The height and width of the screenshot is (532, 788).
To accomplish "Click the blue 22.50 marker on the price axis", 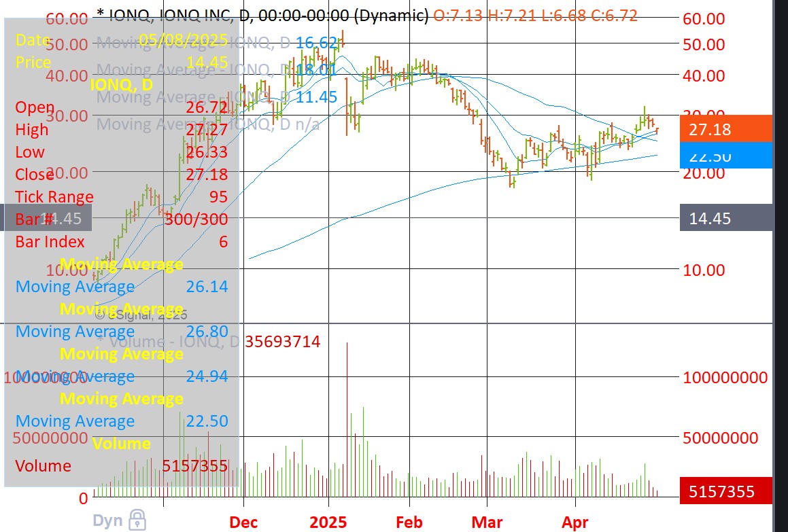I will click(725, 155).
